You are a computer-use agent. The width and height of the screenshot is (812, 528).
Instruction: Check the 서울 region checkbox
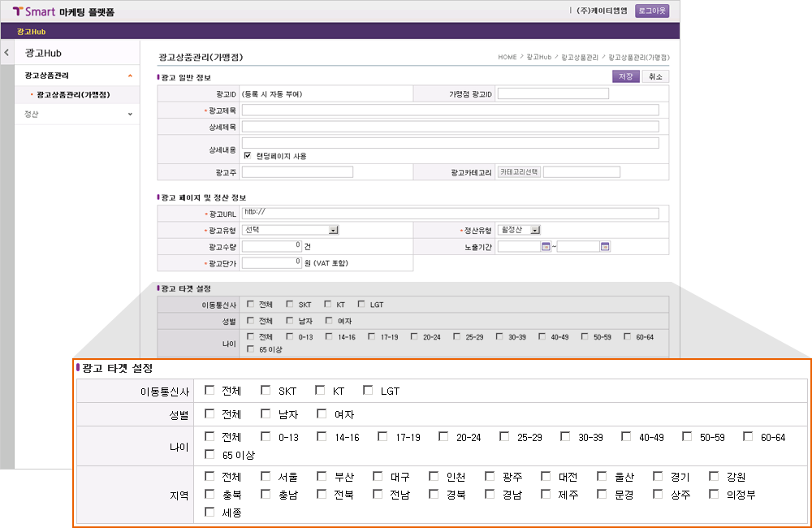point(266,476)
